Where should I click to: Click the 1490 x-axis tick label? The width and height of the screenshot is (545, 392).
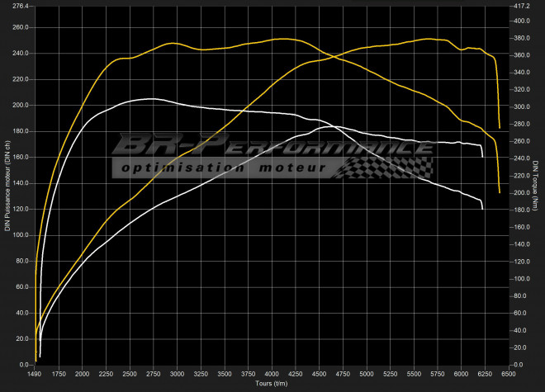pyautogui.click(x=35, y=374)
